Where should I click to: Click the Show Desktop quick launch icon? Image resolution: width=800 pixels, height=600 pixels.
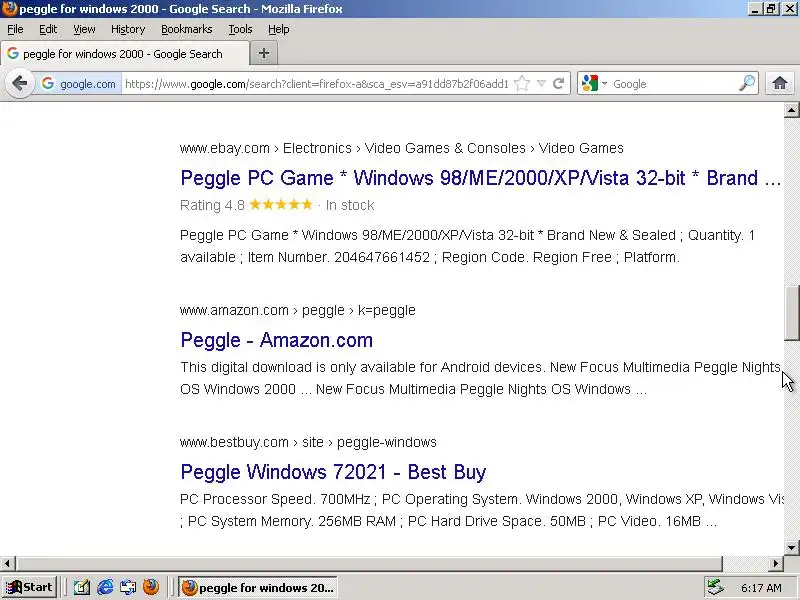point(81,588)
